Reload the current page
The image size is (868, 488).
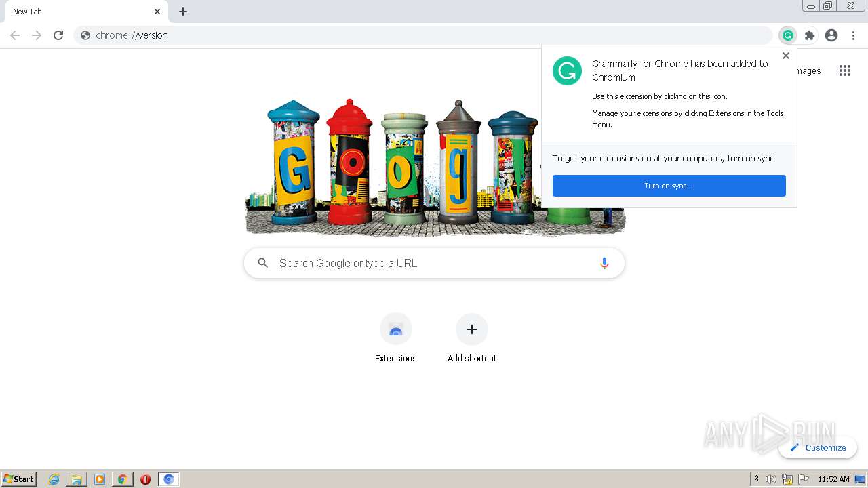[58, 35]
